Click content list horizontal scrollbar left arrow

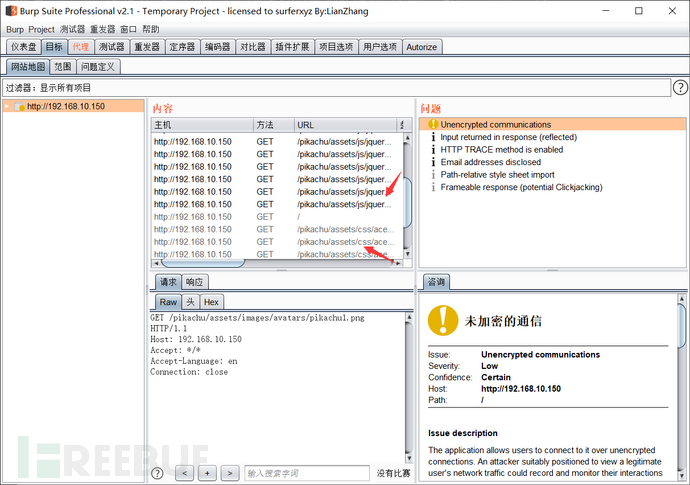[x=156, y=264]
